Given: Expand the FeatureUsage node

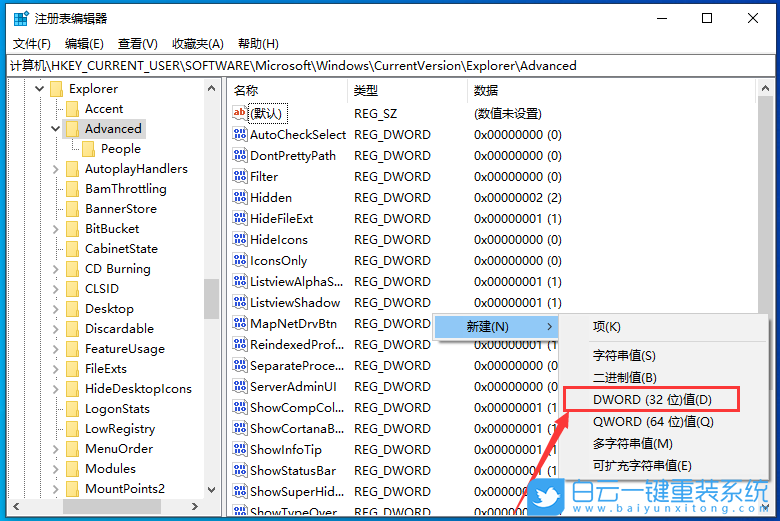Looking at the screenshot, I should pos(55,349).
